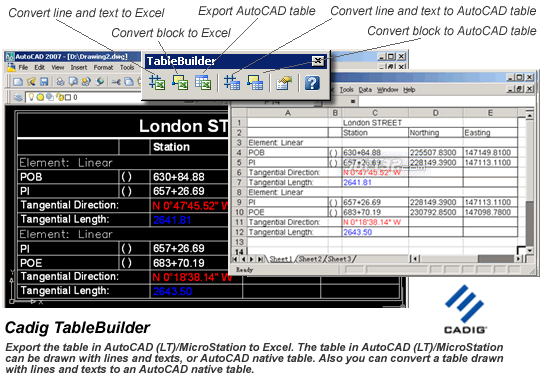Screen dimensions: 540x380
Task: Toggle layer 0 viewport freeze icon
Action: click(50, 97)
